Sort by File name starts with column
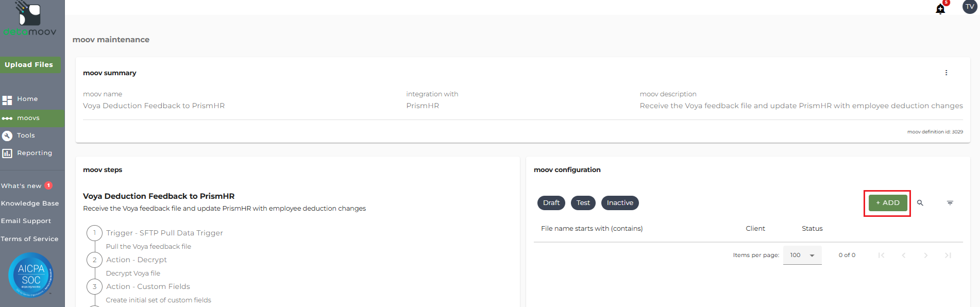Image resolution: width=980 pixels, height=307 pixels. coord(592,229)
